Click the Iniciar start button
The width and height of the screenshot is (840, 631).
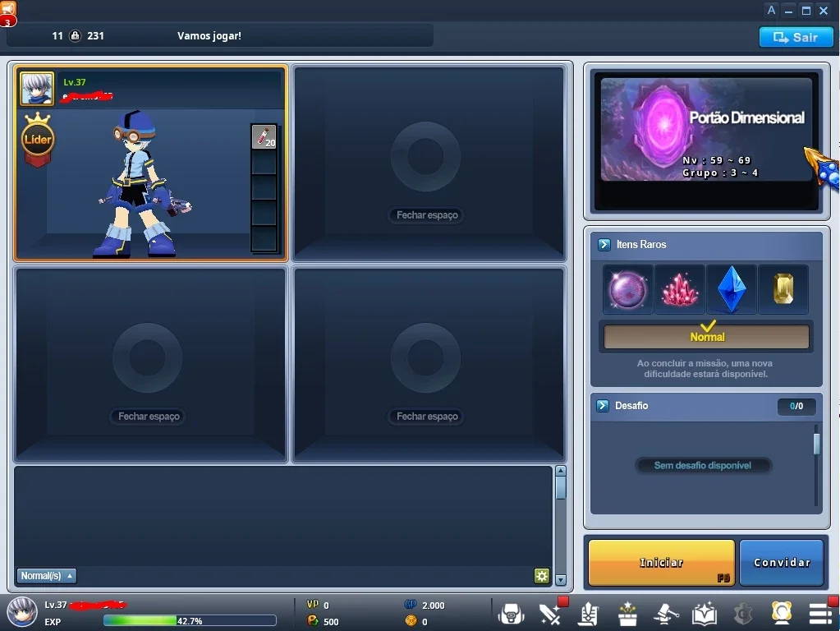click(x=662, y=562)
